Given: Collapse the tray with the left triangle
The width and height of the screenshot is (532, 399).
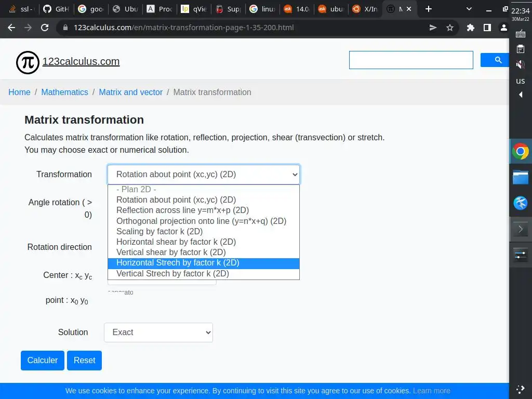Looking at the screenshot, I should pyautogui.click(x=521, y=95).
